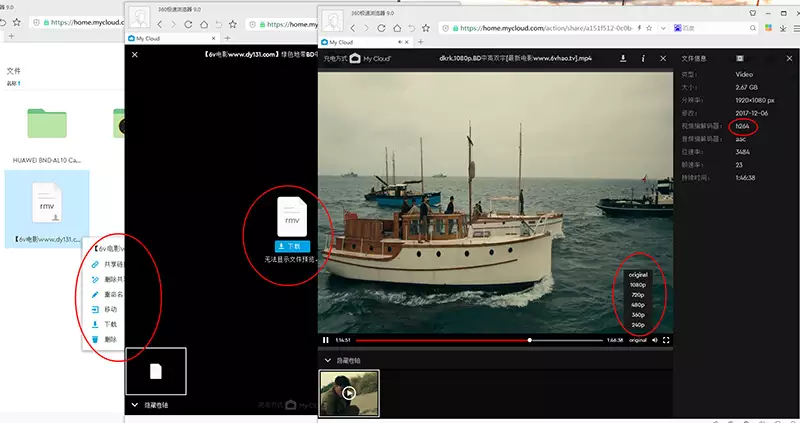
Task: Select the document thumbnail in middle window
Action: (156, 371)
